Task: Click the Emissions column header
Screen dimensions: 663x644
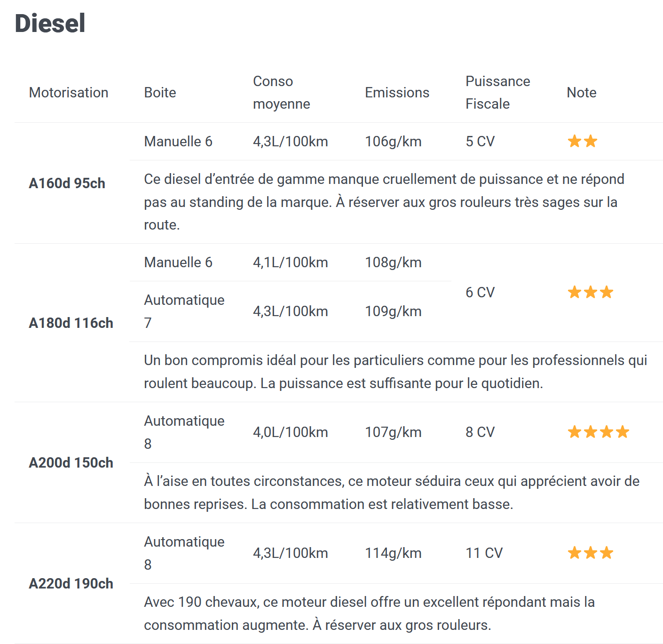Action: tap(397, 93)
